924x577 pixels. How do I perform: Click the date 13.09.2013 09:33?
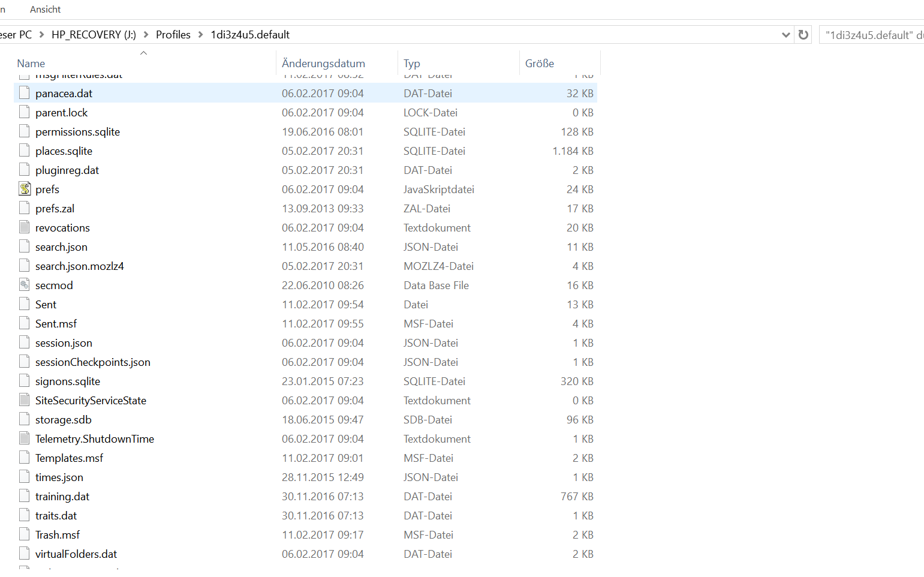click(323, 209)
